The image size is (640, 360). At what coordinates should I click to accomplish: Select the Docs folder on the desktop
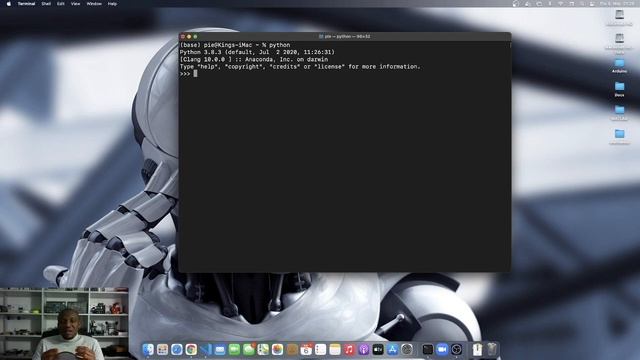(x=620, y=89)
